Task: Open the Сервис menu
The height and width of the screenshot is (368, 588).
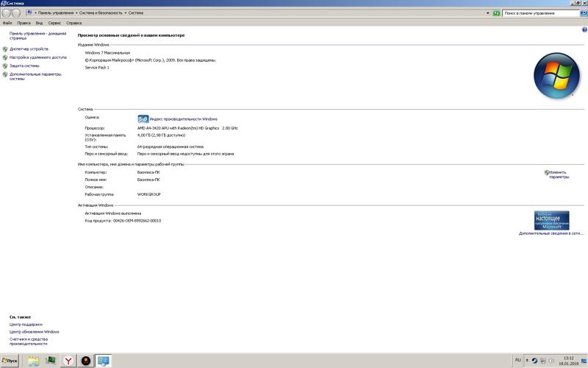Action: (54, 24)
